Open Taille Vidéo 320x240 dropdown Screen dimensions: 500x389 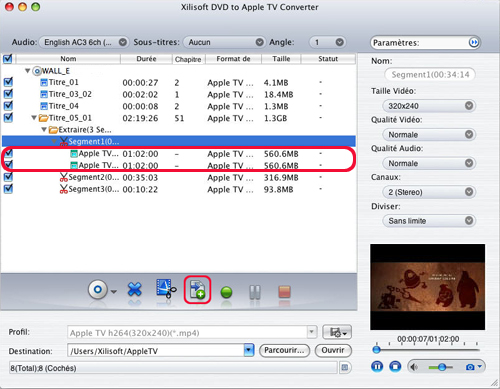(429, 106)
